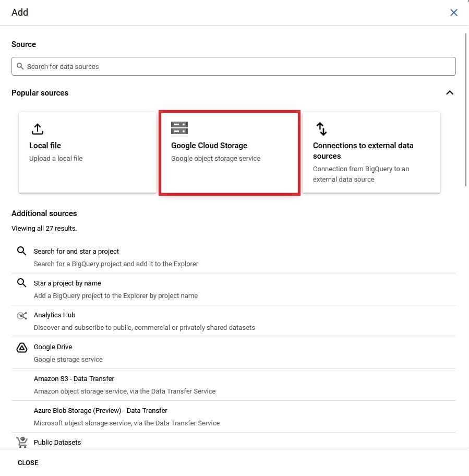
Task: Click the Search for data sources field
Action: tap(234, 66)
